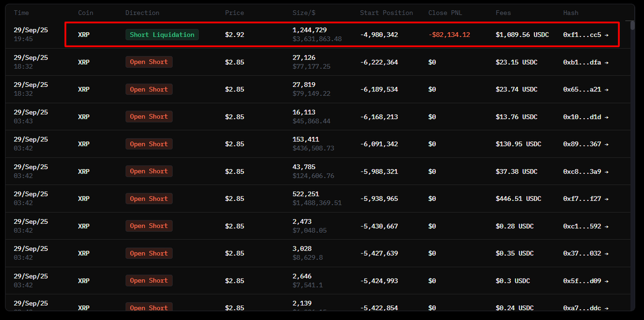Sort by the Time column header

click(x=21, y=13)
